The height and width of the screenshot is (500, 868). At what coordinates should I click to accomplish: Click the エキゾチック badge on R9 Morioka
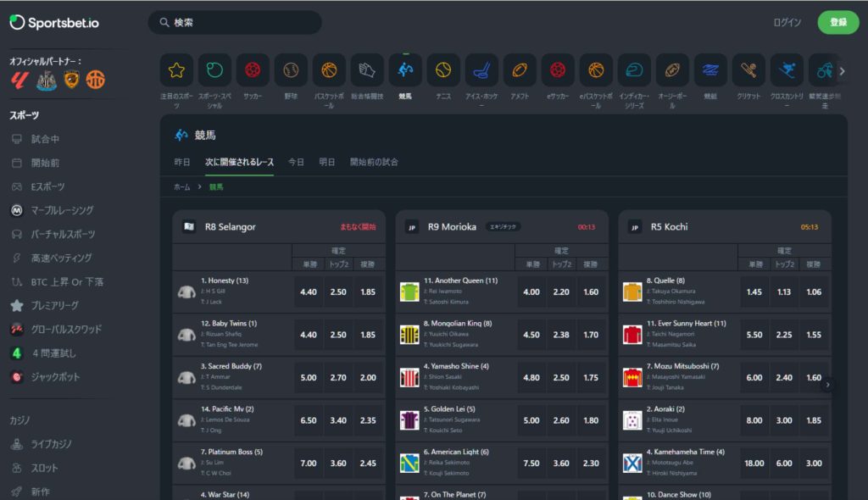coord(503,227)
